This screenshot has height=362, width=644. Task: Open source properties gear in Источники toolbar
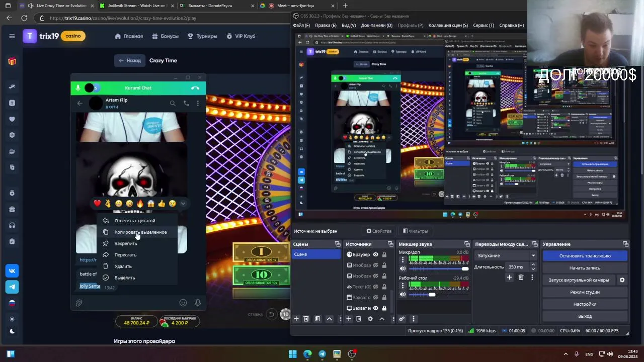point(370,319)
